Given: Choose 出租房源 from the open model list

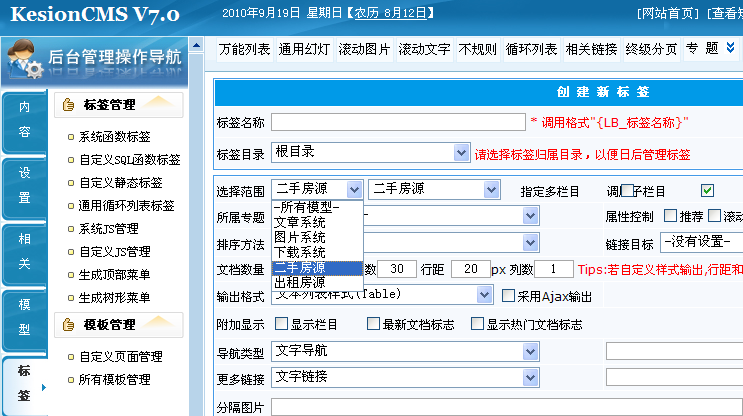Looking at the screenshot, I should (x=300, y=282).
